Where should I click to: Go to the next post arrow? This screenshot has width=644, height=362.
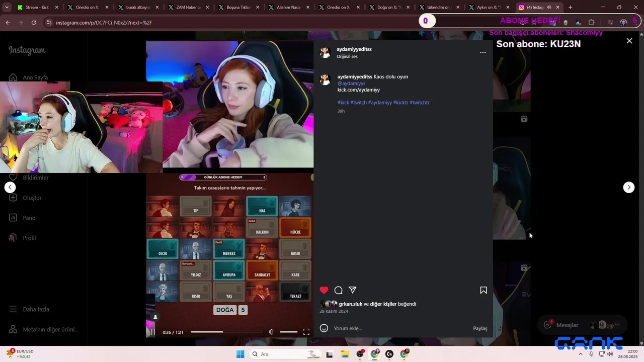tap(629, 187)
